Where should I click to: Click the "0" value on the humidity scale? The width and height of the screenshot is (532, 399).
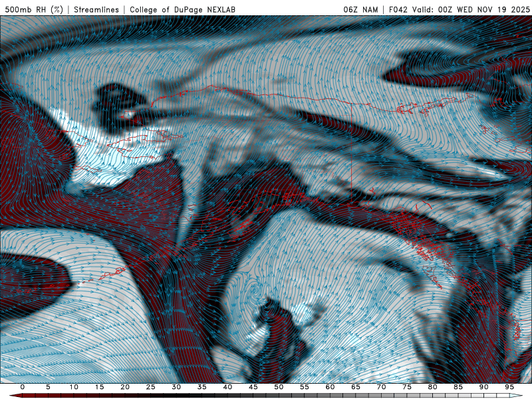coord(23,387)
